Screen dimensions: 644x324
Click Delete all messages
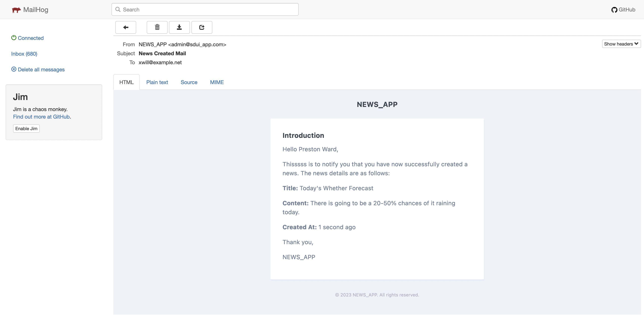[41, 69]
